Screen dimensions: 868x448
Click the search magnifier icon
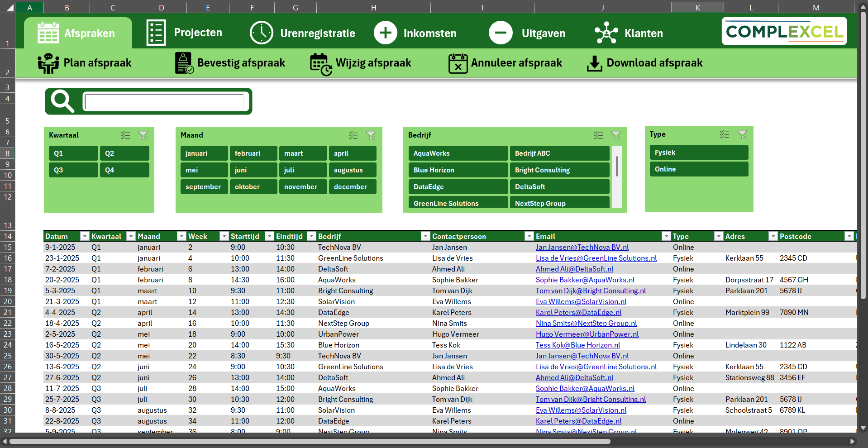[x=62, y=101]
